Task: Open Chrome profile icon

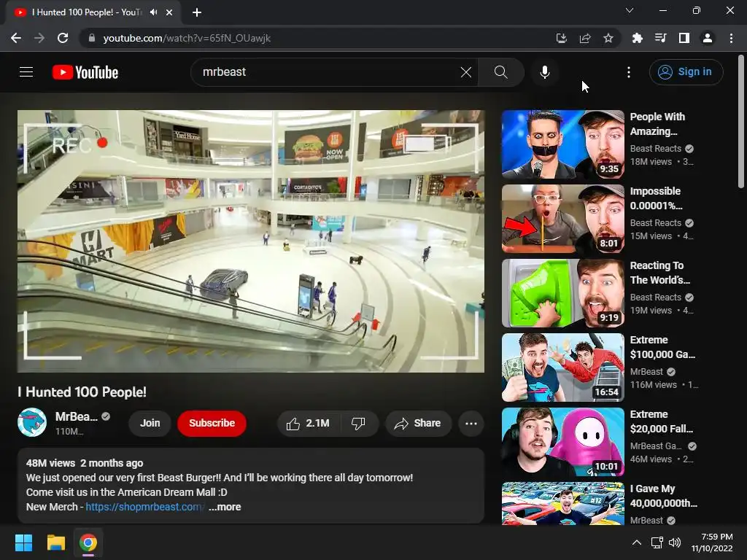Action: [708, 38]
